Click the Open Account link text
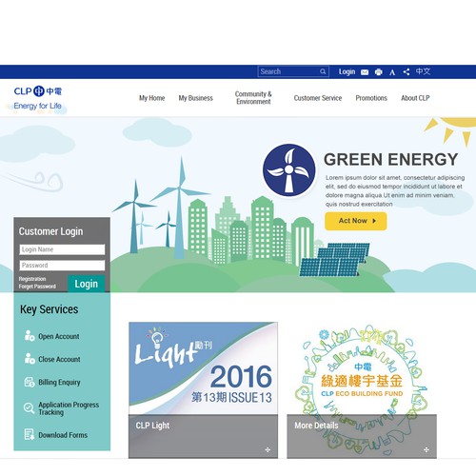 [x=59, y=336]
